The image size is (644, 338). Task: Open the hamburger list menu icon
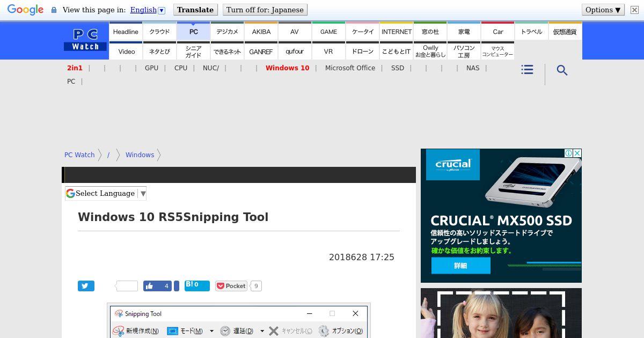(527, 70)
